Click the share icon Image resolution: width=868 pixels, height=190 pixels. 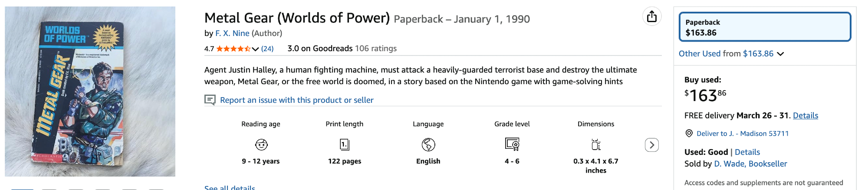click(651, 17)
